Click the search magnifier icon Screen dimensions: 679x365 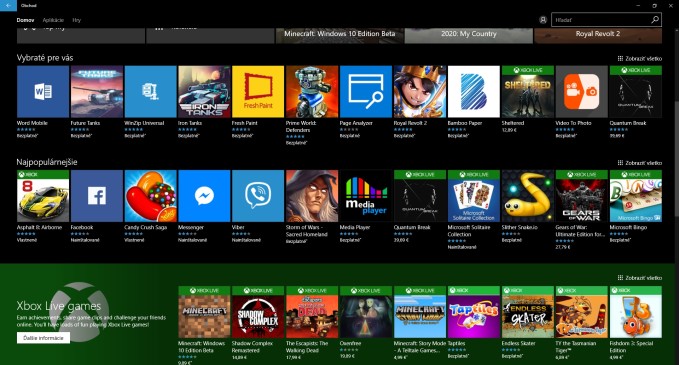point(655,19)
